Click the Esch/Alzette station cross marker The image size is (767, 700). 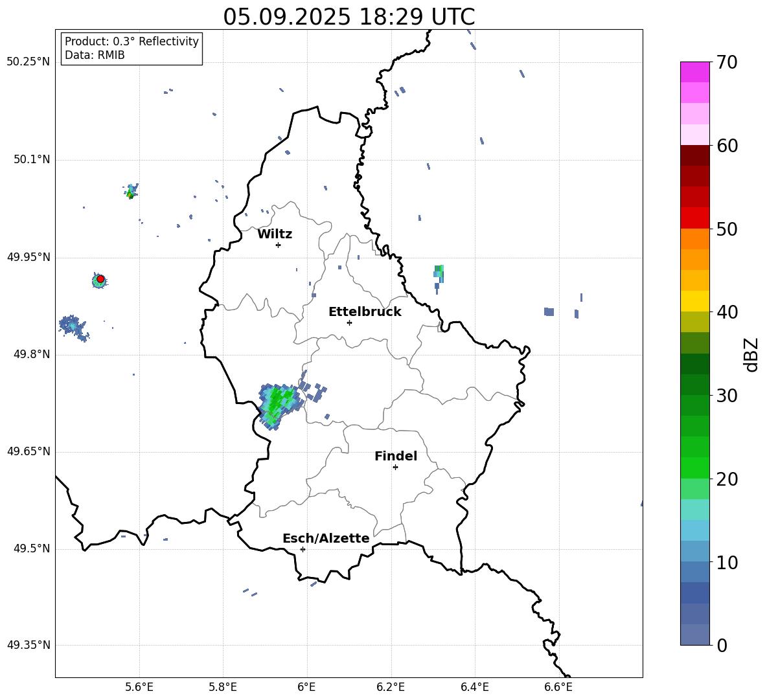tap(303, 549)
